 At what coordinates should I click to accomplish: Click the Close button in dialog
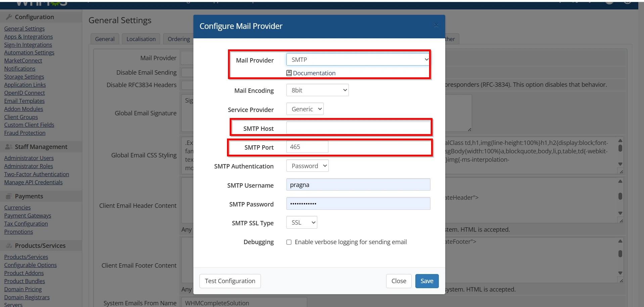(x=399, y=281)
